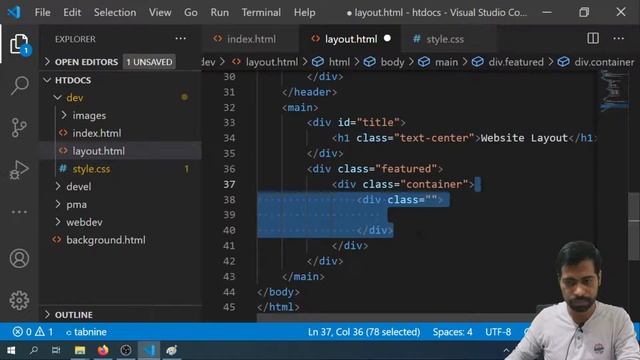Click the horizontal editor scrollbar
This screenshot has height=360, width=640.
pos(396,318)
